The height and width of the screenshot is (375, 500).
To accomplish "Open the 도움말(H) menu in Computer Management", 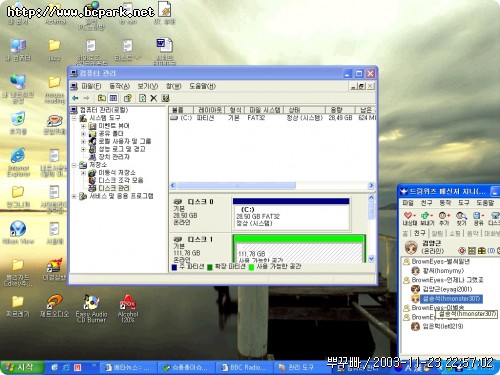I will click(202, 86).
